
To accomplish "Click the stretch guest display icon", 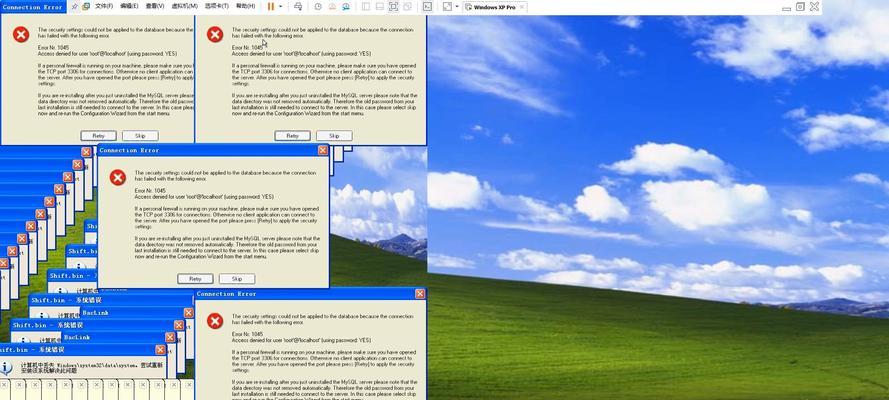I will [447, 6].
